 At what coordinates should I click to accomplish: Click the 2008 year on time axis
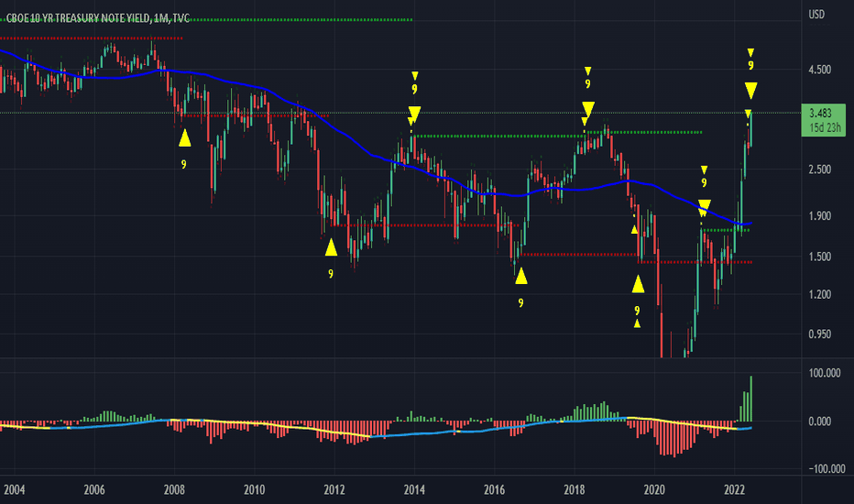click(174, 490)
